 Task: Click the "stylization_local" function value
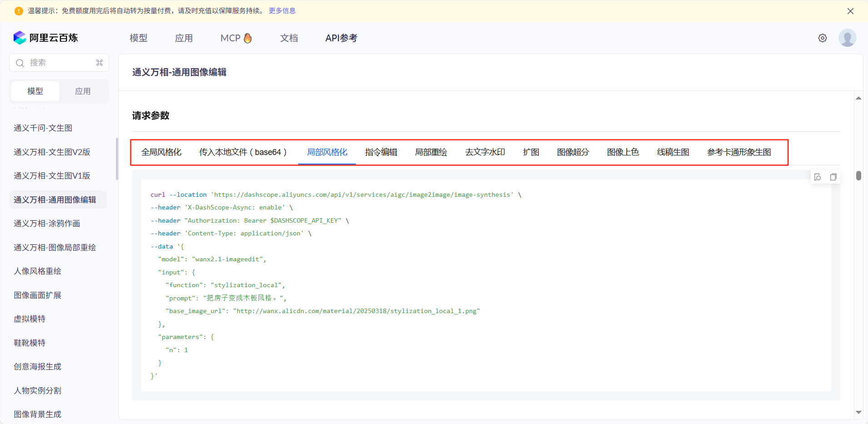pos(246,285)
